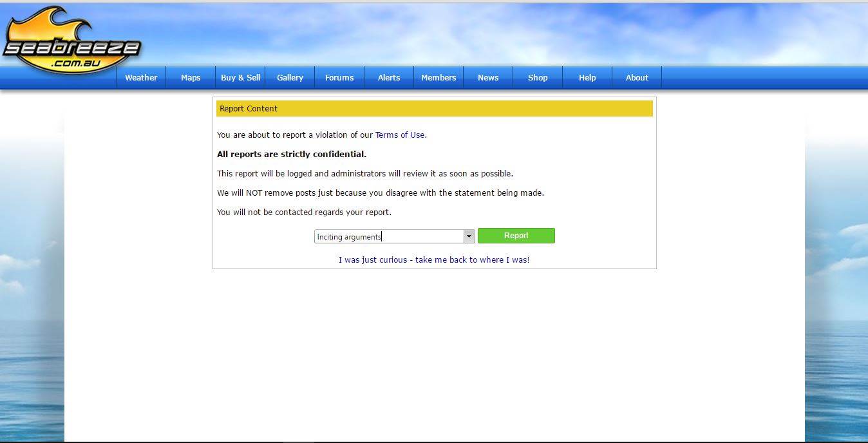Image resolution: width=868 pixels, height=443 pixels.
Task: Expand the report reason dropdown arrow
Action: click(469, 236)
